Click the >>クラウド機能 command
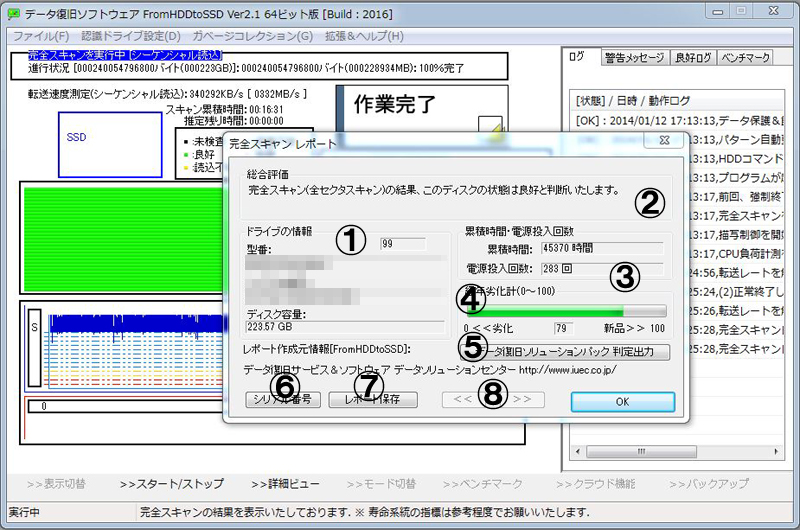Screen dimensions: 800x530 595,484
